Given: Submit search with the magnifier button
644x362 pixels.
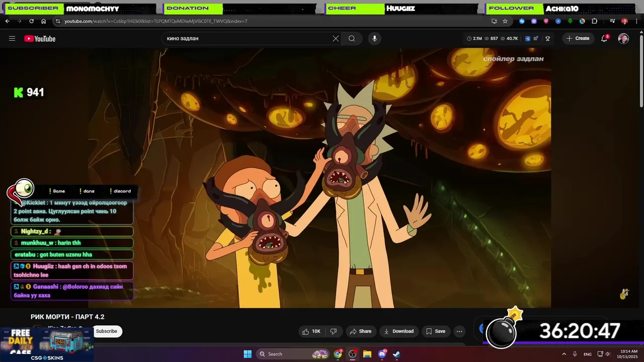Looking at the screenshot, I should click(352, 39).
